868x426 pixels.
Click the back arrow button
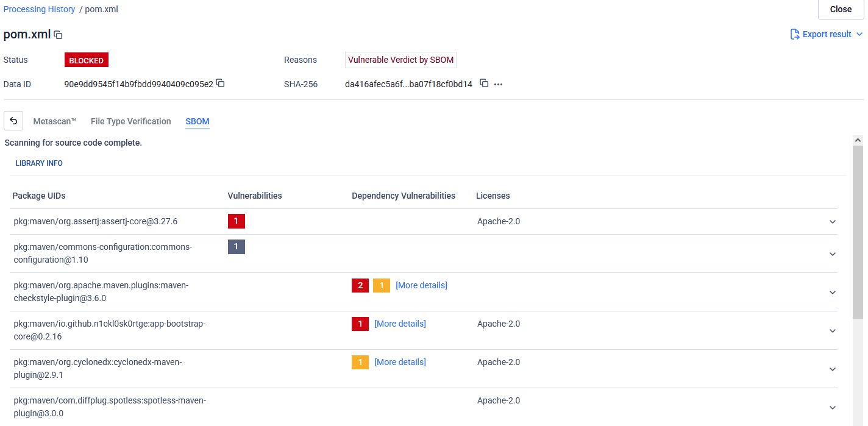coord(13,121)
